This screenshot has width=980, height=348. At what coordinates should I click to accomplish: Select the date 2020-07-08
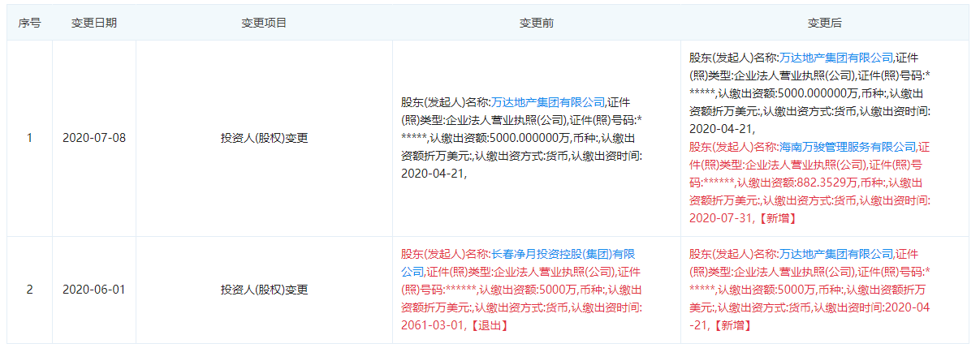94,138
